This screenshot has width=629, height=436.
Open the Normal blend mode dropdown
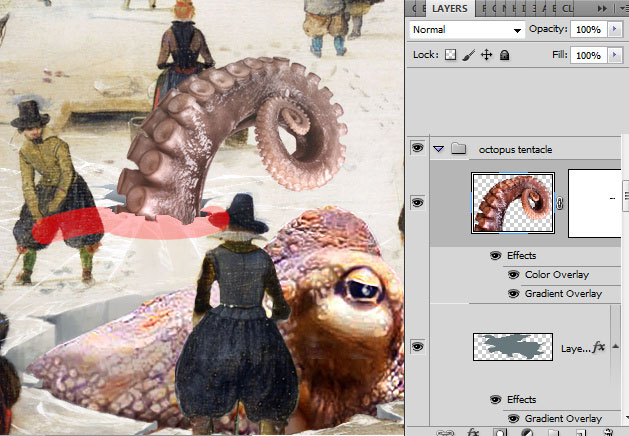tap(467, 30)
